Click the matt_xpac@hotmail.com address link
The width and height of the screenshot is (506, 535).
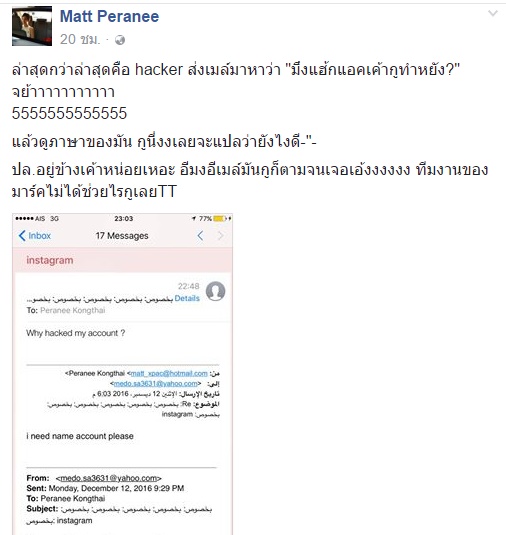pyautogui.click(x=169, y=373)
